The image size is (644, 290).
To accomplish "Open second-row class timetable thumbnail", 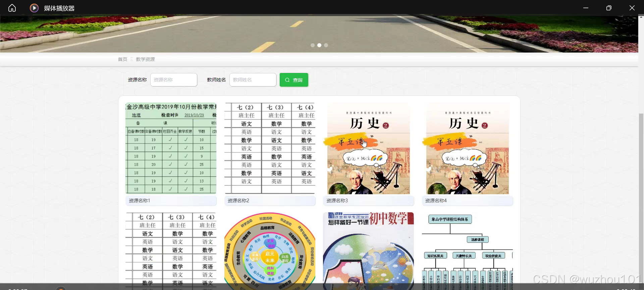I will [171, 251].
